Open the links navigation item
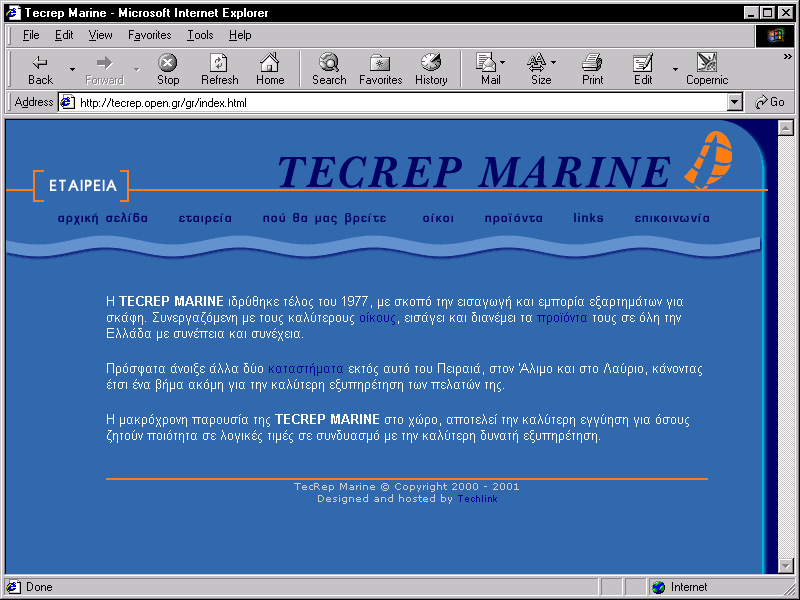 [x=588, y=218]
